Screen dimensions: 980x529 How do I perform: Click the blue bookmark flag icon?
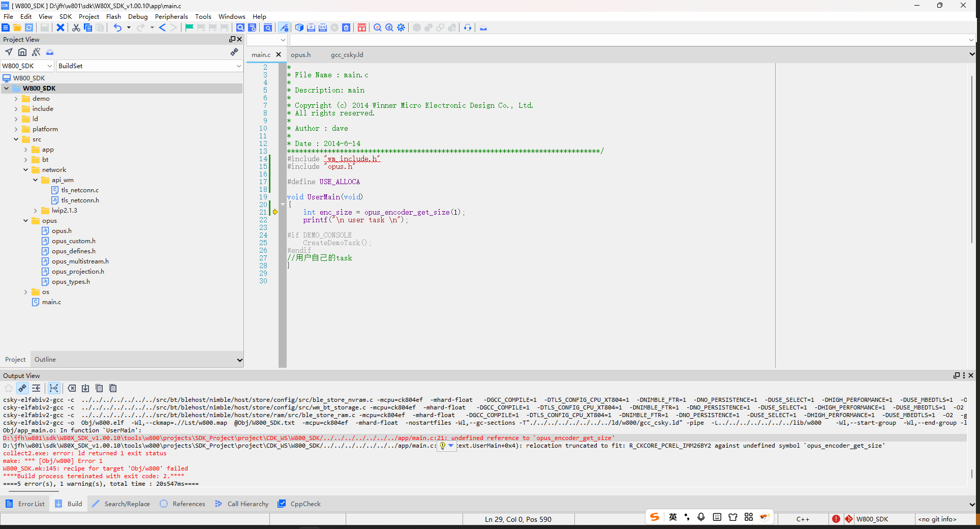click(189, 27)
